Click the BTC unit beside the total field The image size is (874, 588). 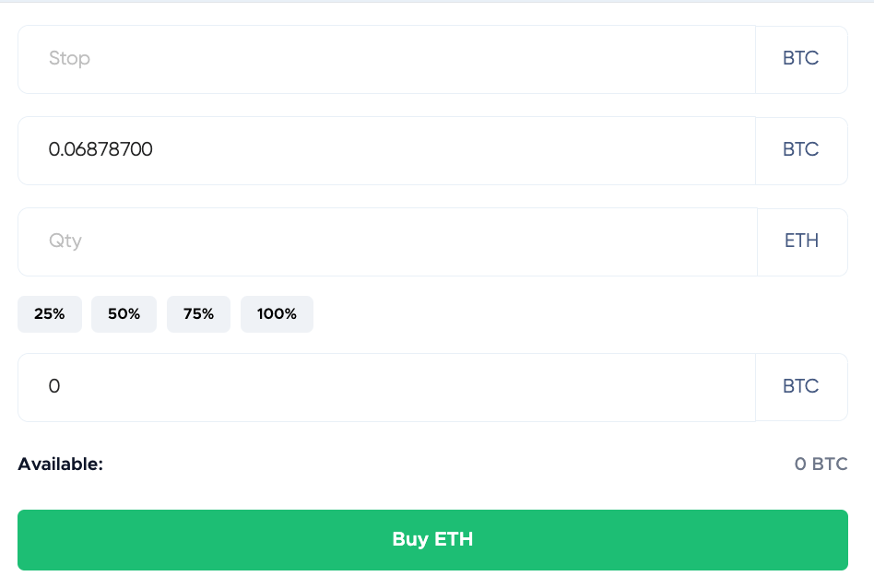click(x=800, y=387)
